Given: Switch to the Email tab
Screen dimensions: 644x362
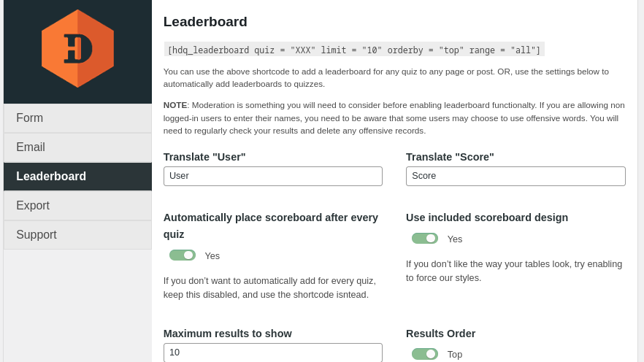Looking at the screenshot, I should [x=77, y=147].
